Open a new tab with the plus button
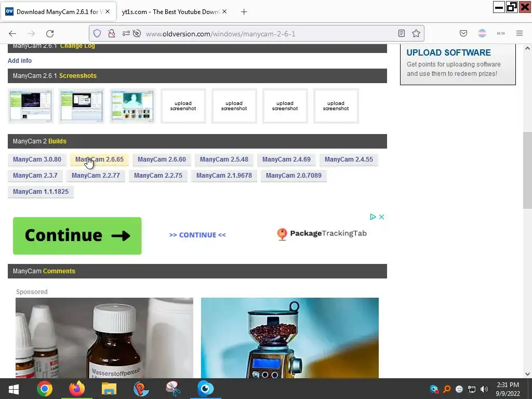 coord(244,12)
